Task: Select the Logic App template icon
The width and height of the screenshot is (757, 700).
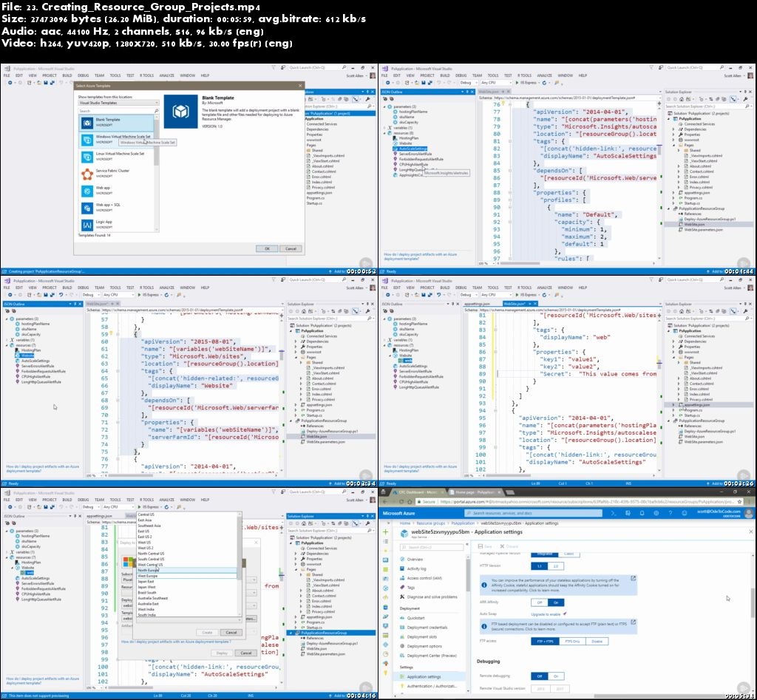Action: click(87, 225)
